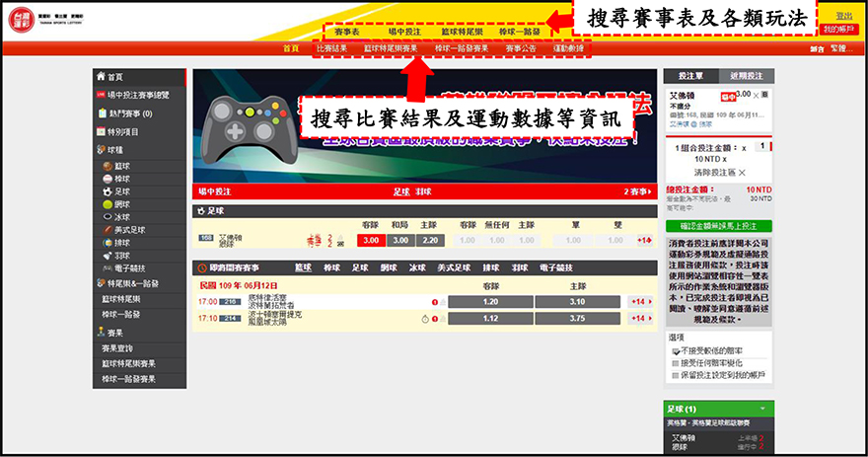868x457 pixels.
Task: Select the red 3.00 away odds for soccer
Action: tap(371, 240)
